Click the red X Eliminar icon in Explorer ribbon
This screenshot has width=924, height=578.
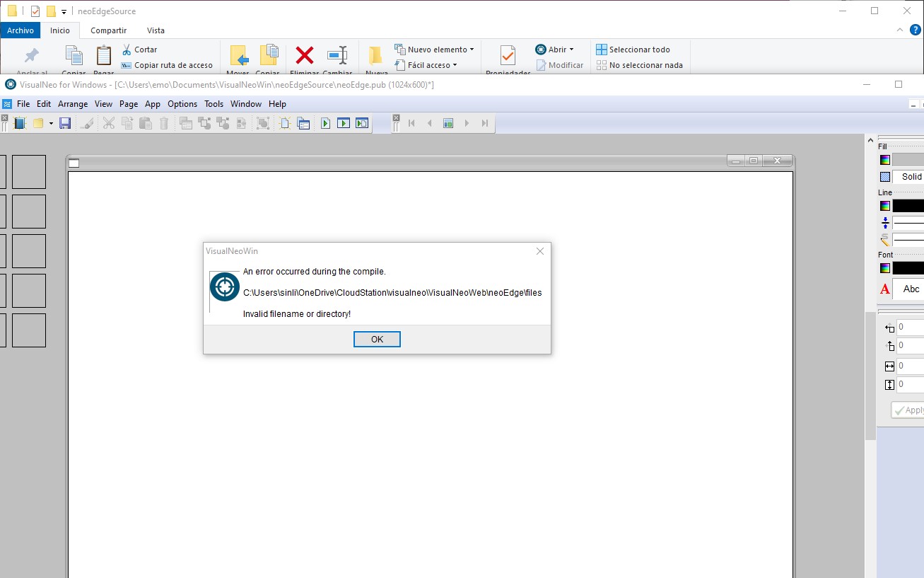[305, 55]
